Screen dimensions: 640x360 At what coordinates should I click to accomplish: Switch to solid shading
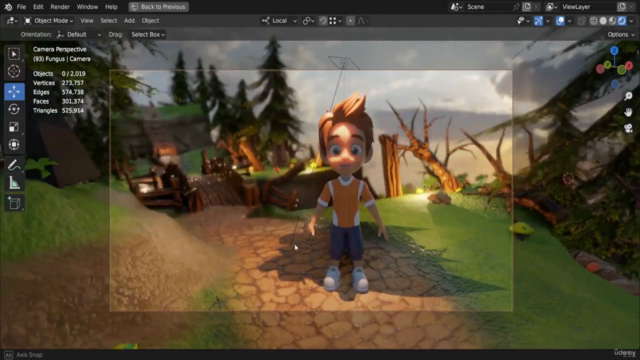pos(603,21)
